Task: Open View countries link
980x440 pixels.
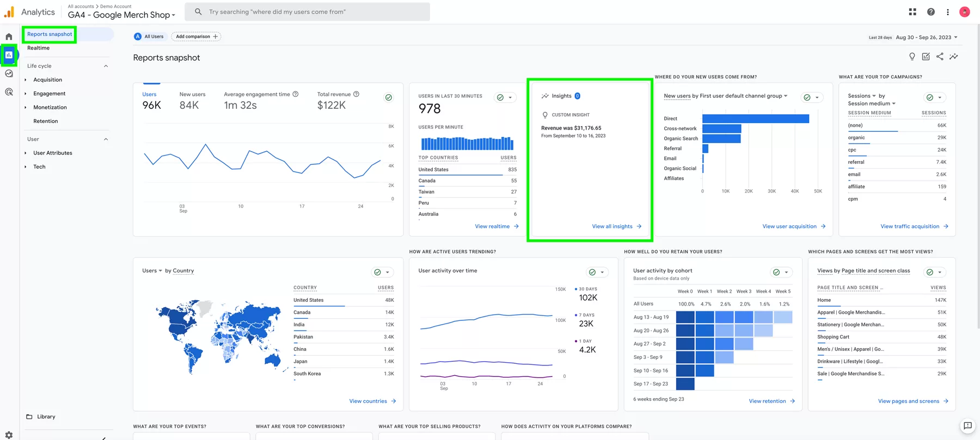Action: point(372,401)
